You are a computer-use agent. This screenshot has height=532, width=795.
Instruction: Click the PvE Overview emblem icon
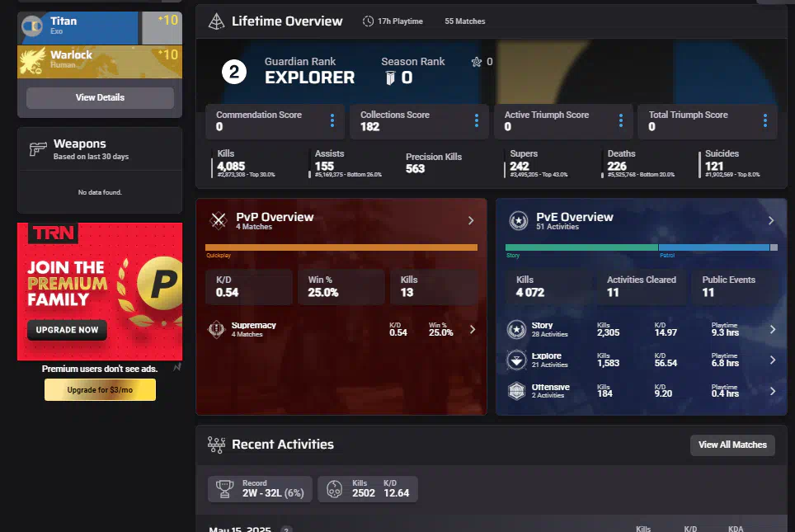pyautogui.click(x=518, y=220)
